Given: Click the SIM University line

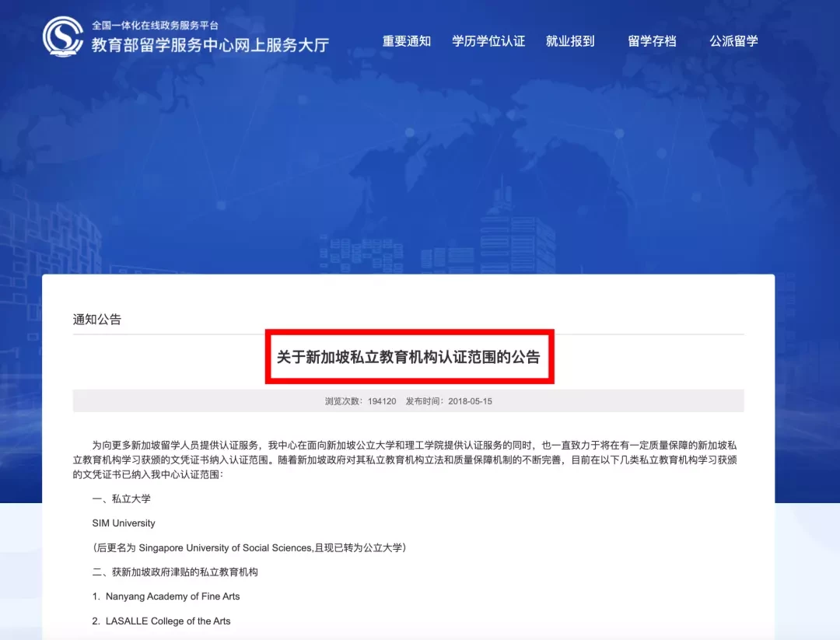Looking at the screenshot, I should coord(124,523).
